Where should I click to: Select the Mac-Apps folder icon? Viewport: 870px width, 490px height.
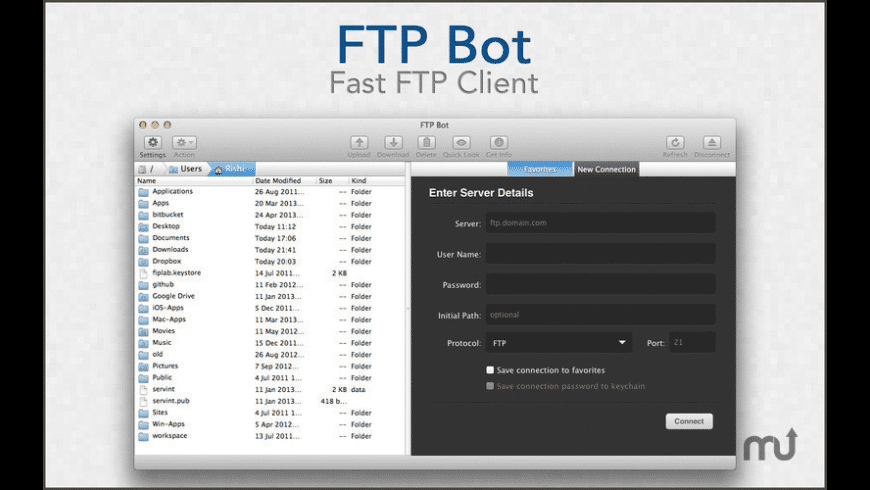(x=143, y=320)
